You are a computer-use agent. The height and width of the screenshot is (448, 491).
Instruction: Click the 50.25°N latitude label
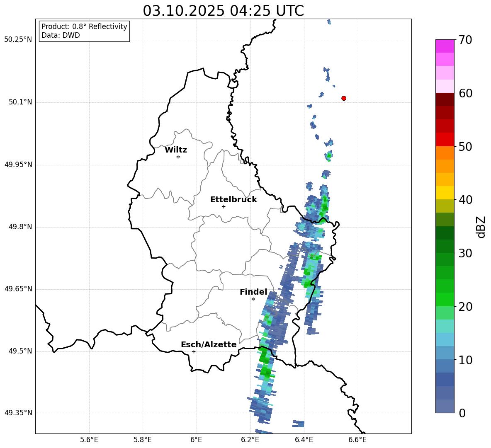pos(18,40)
